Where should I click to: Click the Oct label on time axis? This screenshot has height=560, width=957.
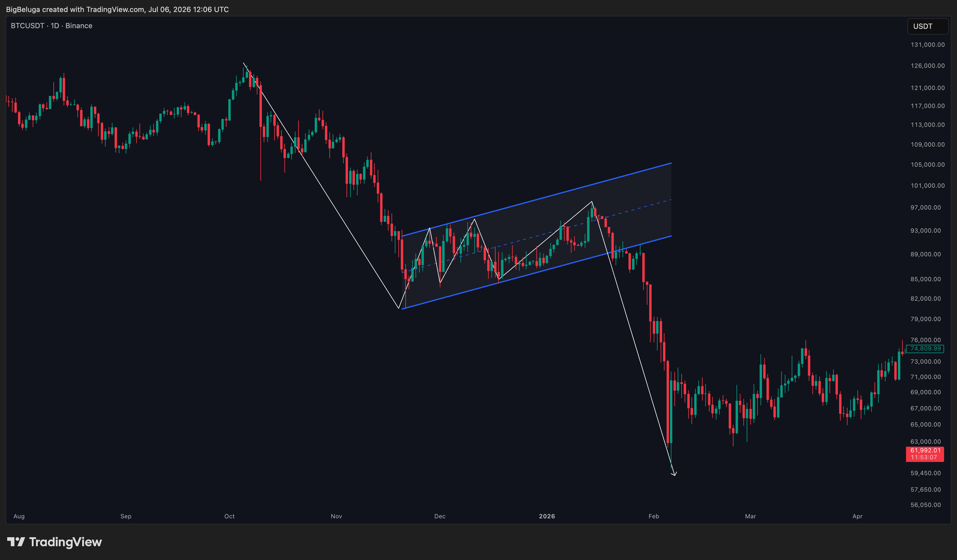[x=229, y=516]
